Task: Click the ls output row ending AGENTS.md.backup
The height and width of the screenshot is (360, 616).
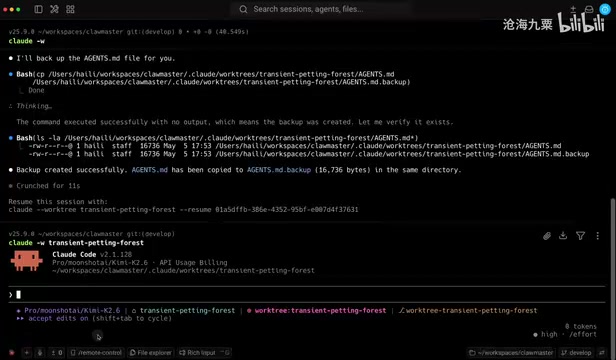Action: pyautogui.click(x=309, y=154)
